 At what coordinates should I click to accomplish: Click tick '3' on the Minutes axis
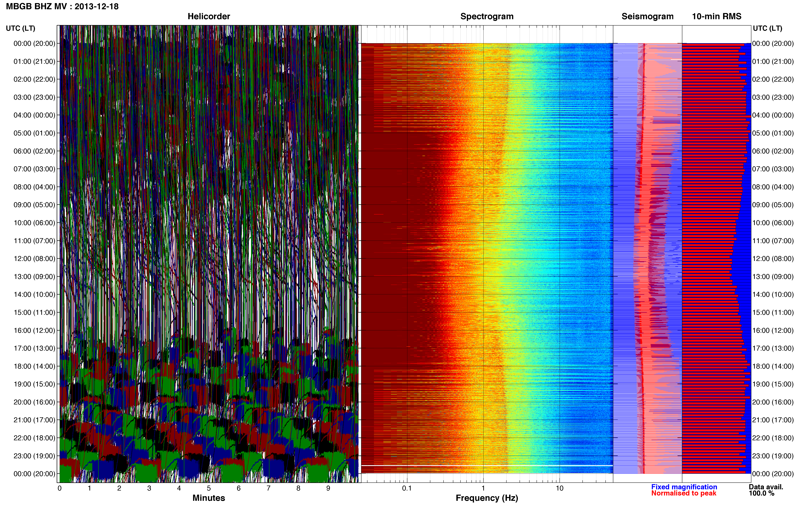click(149, 488)
